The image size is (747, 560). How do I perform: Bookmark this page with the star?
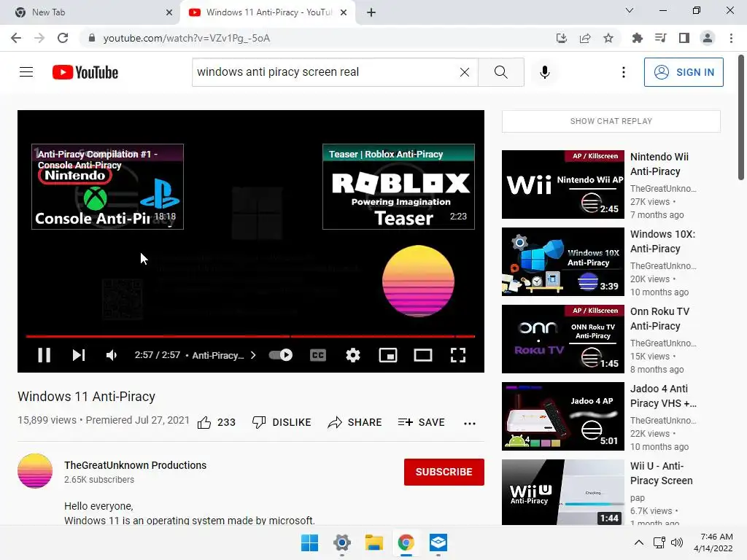pyautogui.click(x=608, y=38)
